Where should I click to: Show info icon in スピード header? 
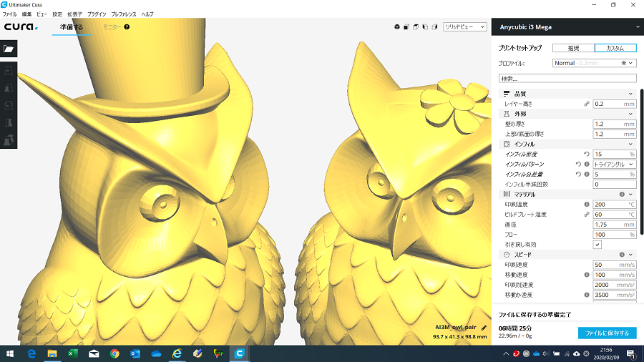[622, 255]
